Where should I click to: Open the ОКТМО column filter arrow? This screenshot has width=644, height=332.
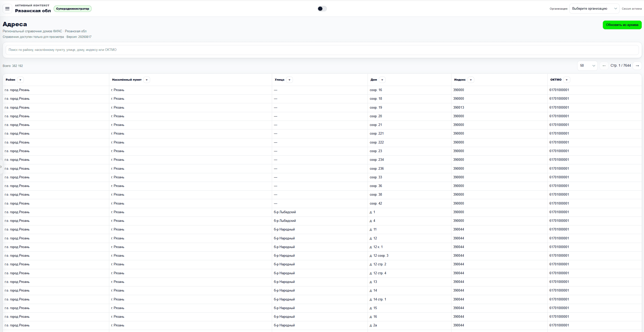(567, 80)
